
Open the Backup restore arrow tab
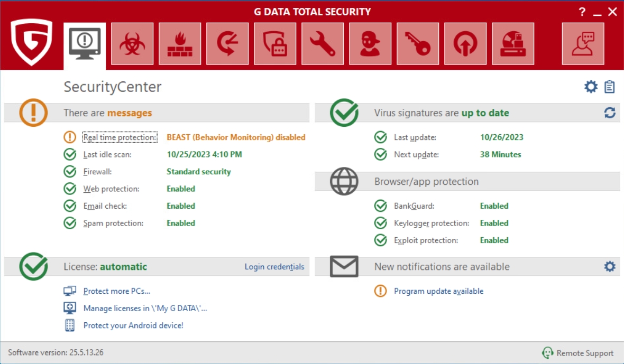[x=227, y=44]
